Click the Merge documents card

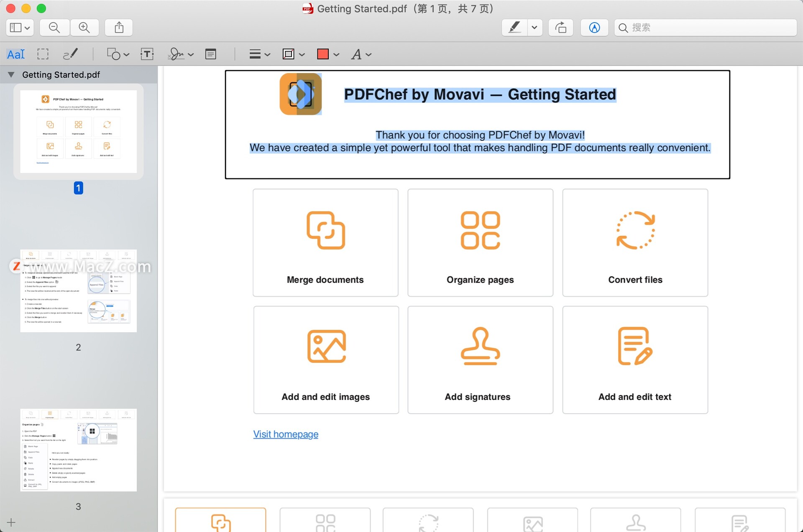point(325,243)
